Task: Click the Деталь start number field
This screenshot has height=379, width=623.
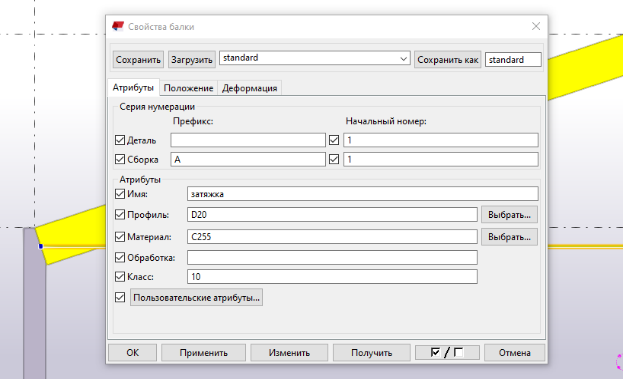Action: [x=441, y=140]
